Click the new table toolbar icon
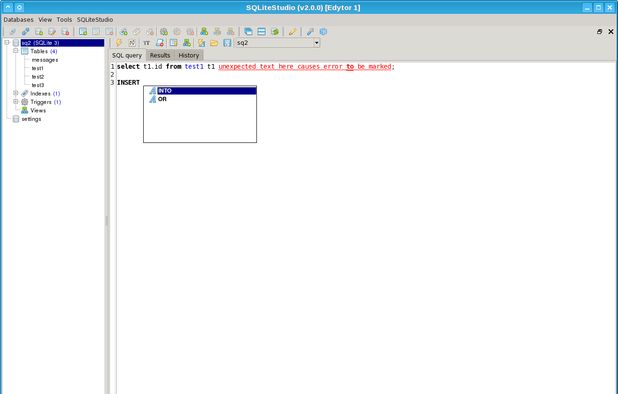This screenshot has height=394, width=618. click(83, 32)
